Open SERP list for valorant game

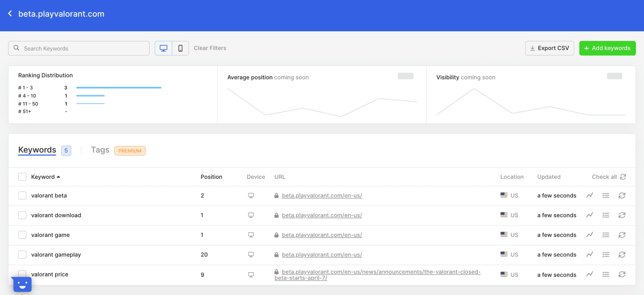pyautogui.click(x=606, y=235)
